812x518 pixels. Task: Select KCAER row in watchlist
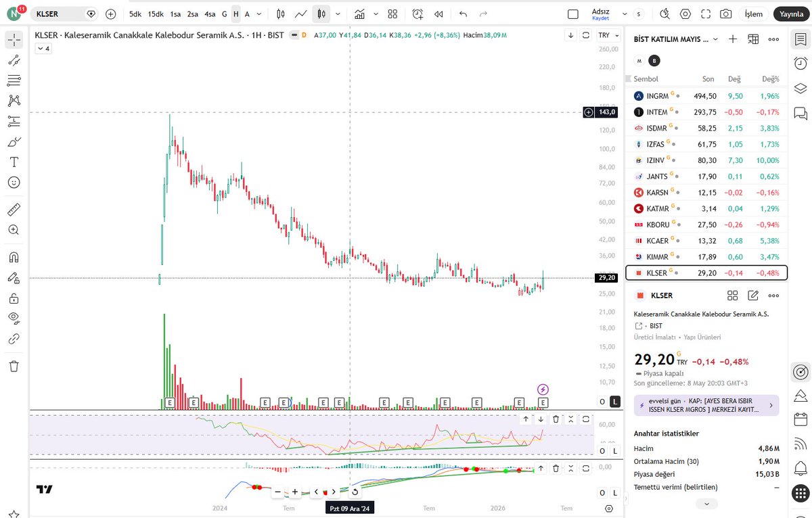(x=706, y=241)
